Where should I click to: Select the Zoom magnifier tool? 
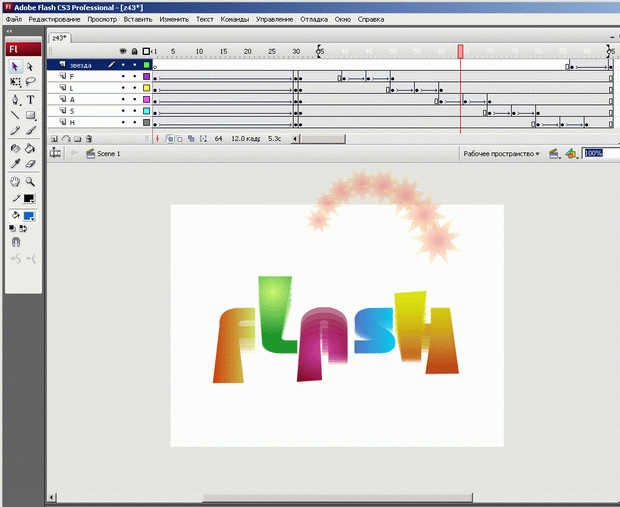tap(30, 182)
